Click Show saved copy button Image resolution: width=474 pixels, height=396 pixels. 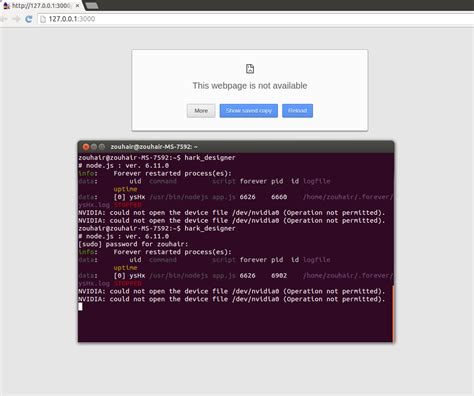tap(249, 111)
